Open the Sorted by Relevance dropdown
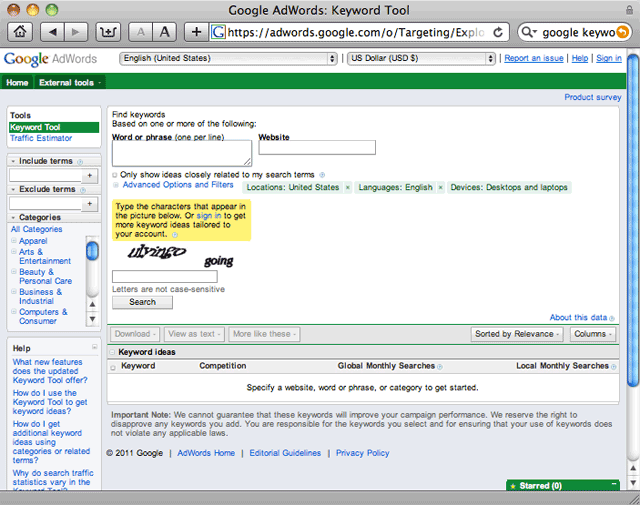This screenshot has width=640, height=505. (517, 334)
